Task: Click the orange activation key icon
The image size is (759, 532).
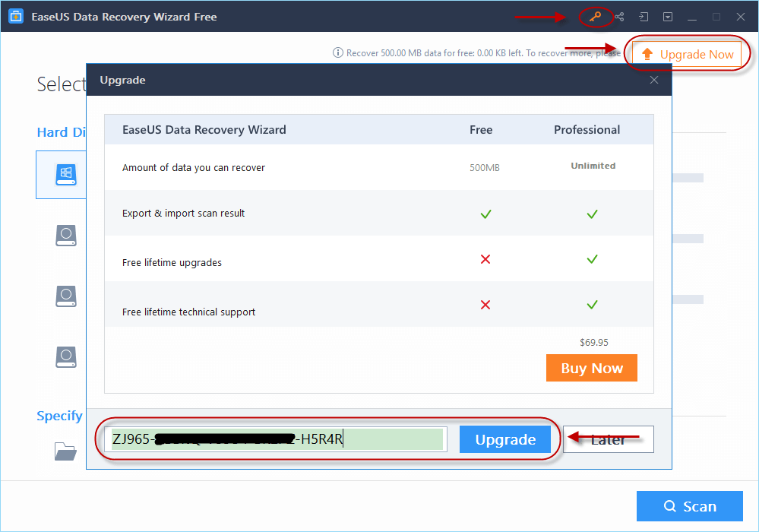Action: click(596, 16)
